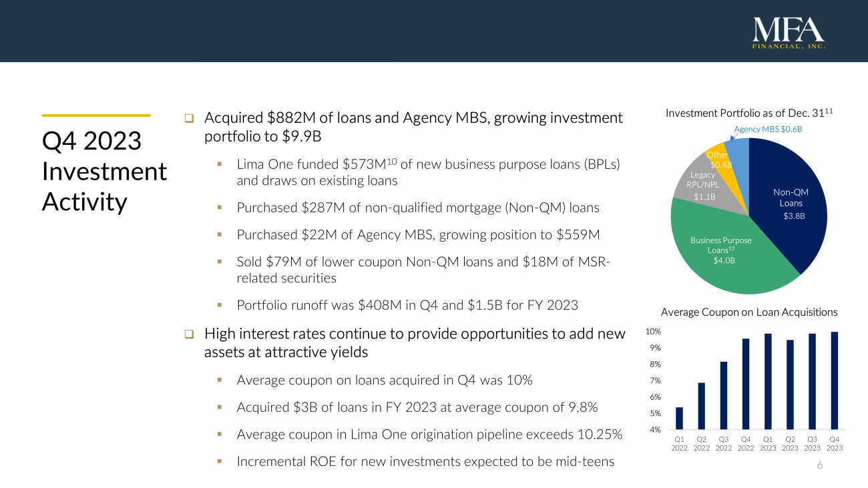Click the Q4 2023 bar in the coupon chart

click(834, 381)
